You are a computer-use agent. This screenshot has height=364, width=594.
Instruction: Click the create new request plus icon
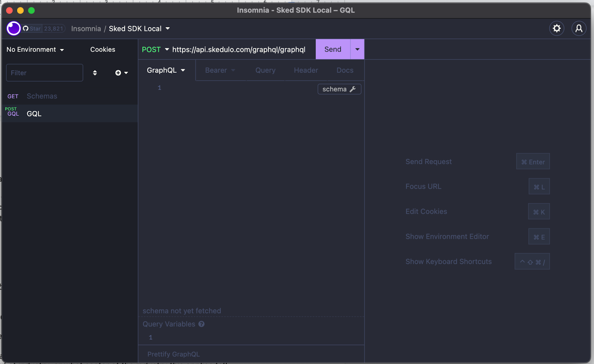[121, 73]
